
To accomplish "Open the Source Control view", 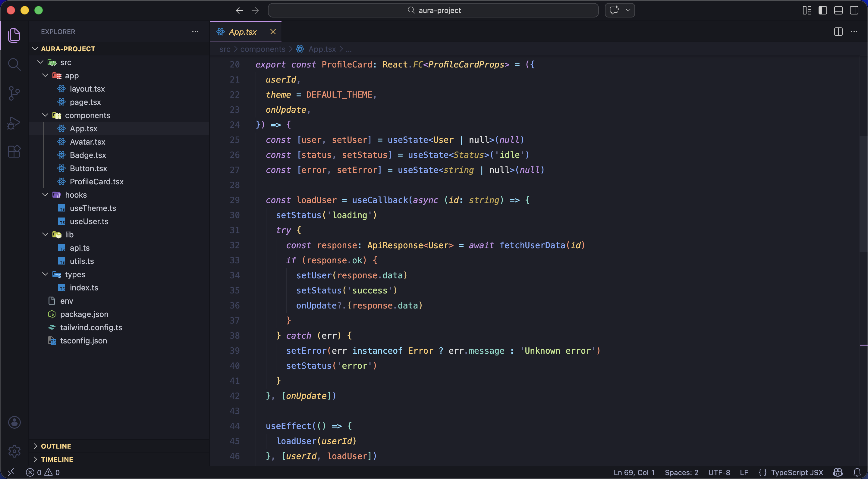I will pyautogui.click(x=14, y=93).
